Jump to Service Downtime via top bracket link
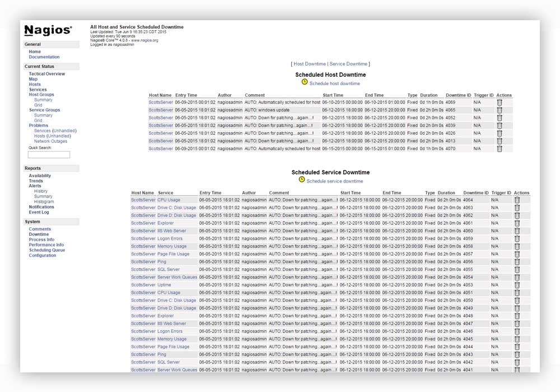Image resolution: width=560 pixels, height=392 pixels. [x=348, y=64]
